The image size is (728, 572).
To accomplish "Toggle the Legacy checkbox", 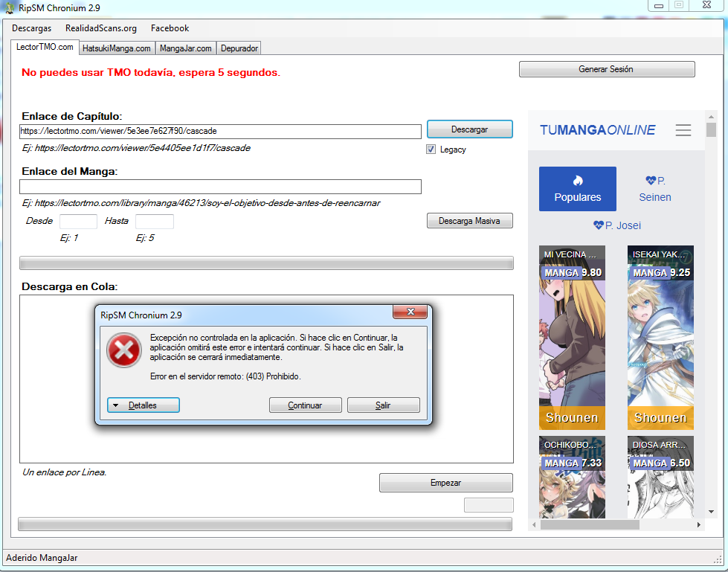I will click(x=431, y=150).
